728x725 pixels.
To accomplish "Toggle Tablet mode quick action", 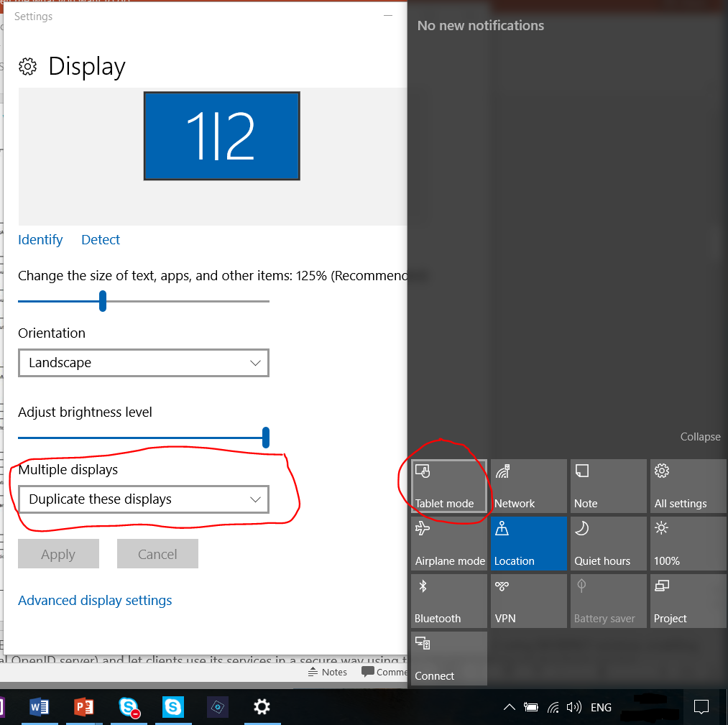I will 448,486.
